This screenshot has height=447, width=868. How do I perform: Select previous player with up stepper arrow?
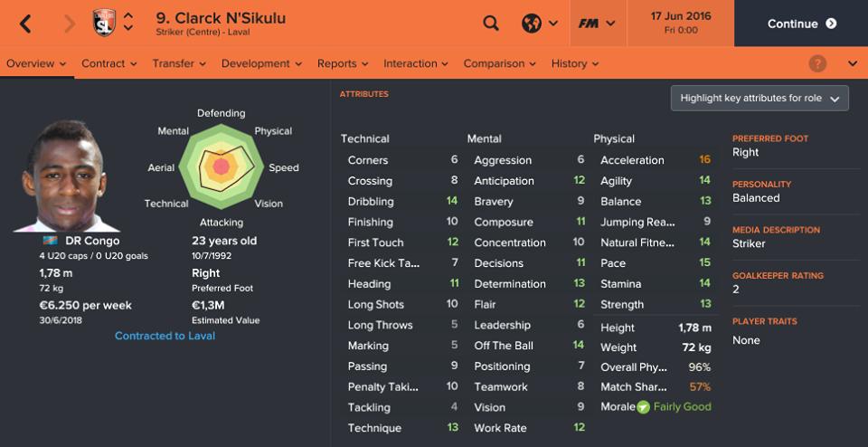pos(128,16)
